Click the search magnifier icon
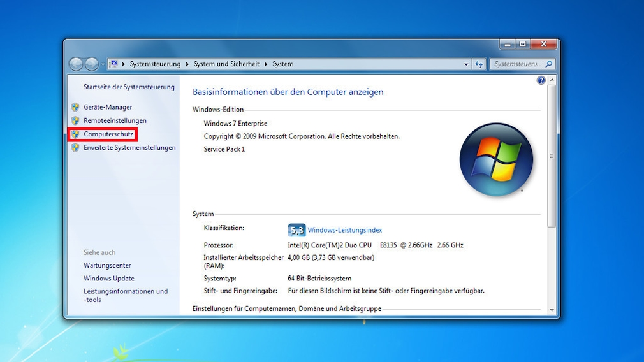Screen dimensions: 644x362 click(549, 64)
